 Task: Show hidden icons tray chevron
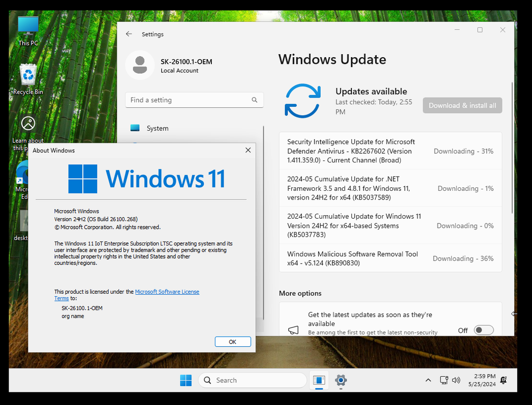click(x=428, y=380)
